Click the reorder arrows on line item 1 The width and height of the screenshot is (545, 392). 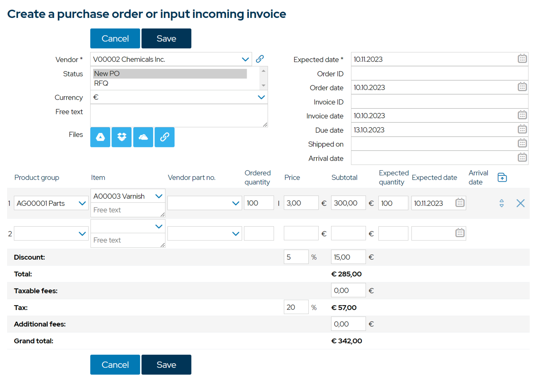[x=502, y=203]
